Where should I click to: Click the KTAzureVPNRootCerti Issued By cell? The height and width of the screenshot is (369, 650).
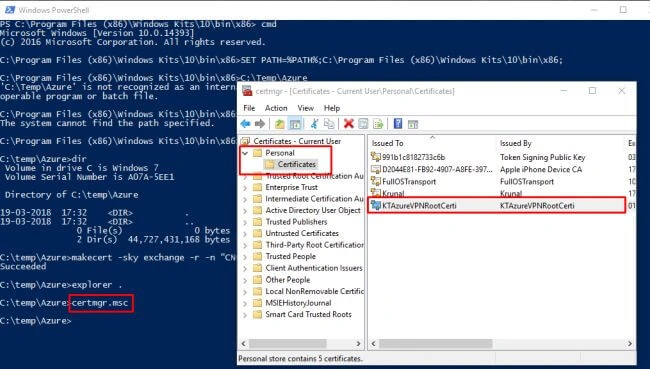point(537,205)
